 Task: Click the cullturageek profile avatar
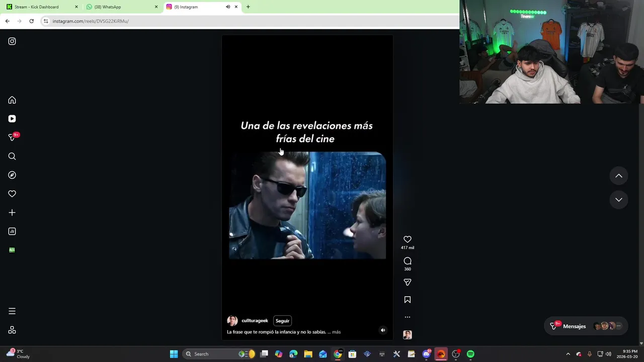tap(232, 321)
